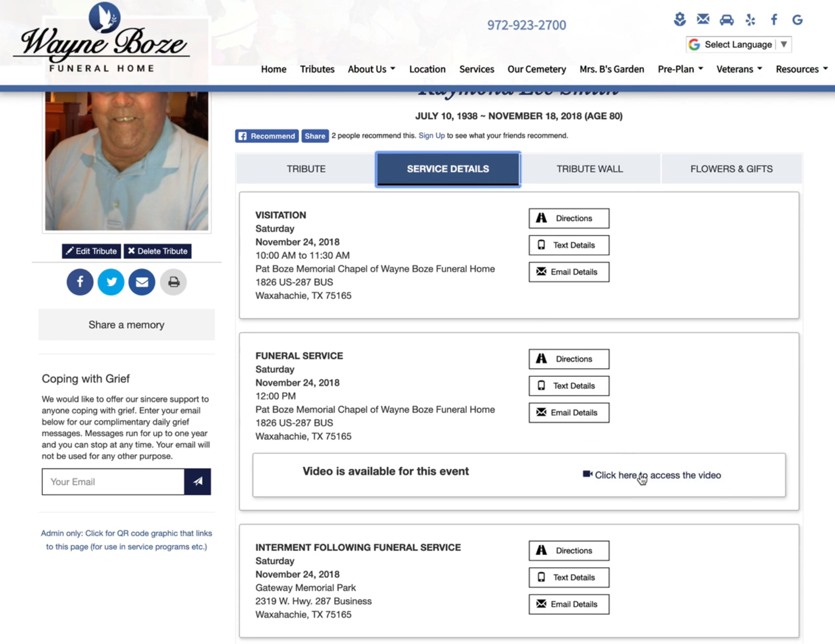Share tribute via round Facebook icon
This screenshot has height=644, width=835.
pos(80,282)
